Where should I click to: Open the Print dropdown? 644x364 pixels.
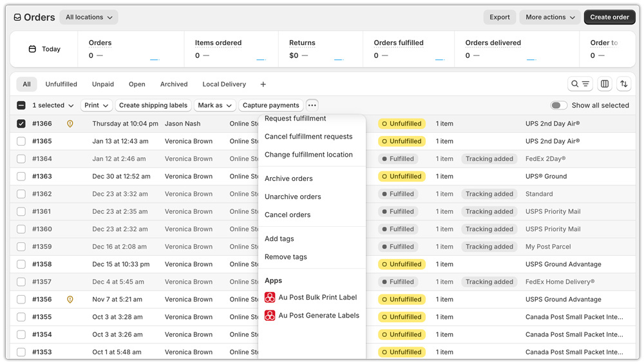point(96,106)
